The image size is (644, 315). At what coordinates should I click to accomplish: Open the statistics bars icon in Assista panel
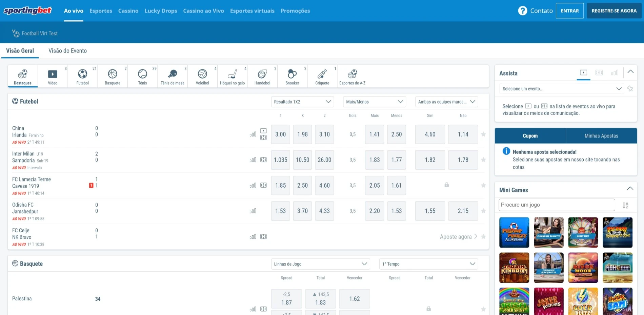point(615,72)
